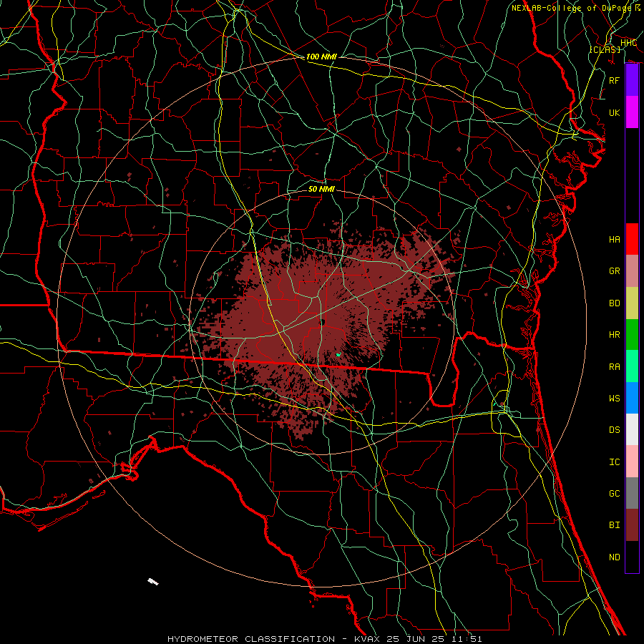Select the GC gray legend swatch
644x644 pixels.
(x=632, y=493)
